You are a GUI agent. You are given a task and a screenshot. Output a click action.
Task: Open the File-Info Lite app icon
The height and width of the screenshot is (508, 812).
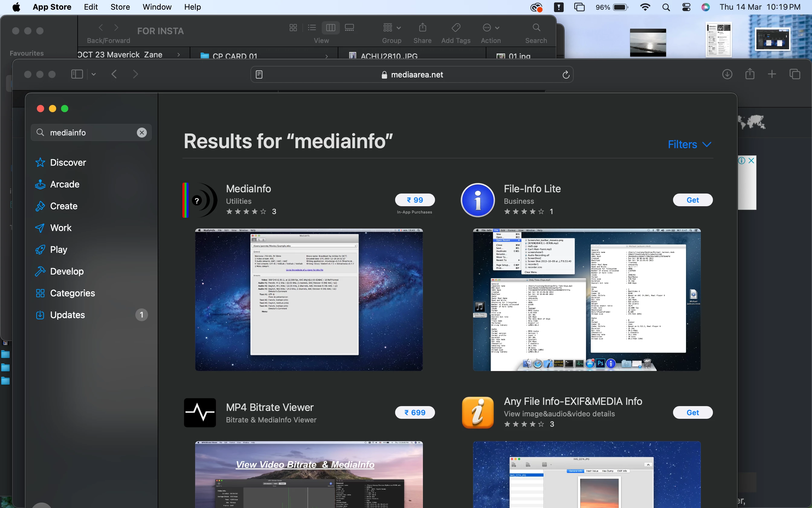(x=478, y=200)
